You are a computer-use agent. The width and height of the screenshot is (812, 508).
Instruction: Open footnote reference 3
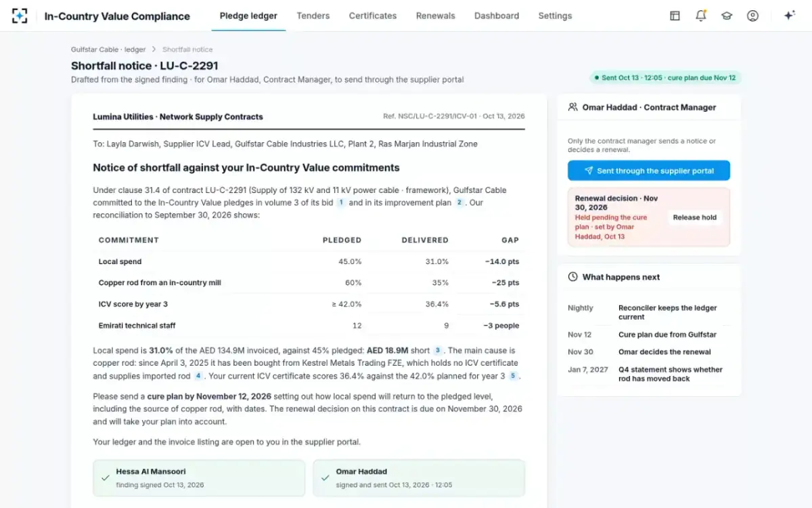438,350
